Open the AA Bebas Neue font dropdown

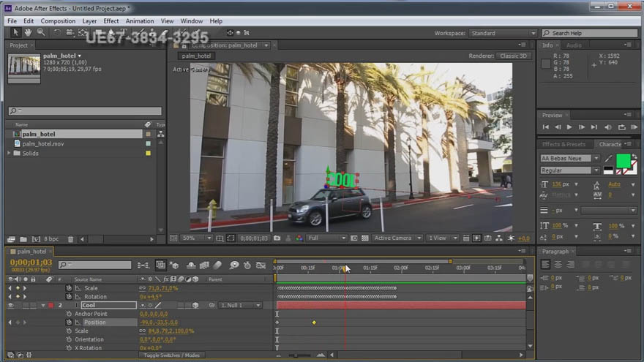tap(569, 159)
